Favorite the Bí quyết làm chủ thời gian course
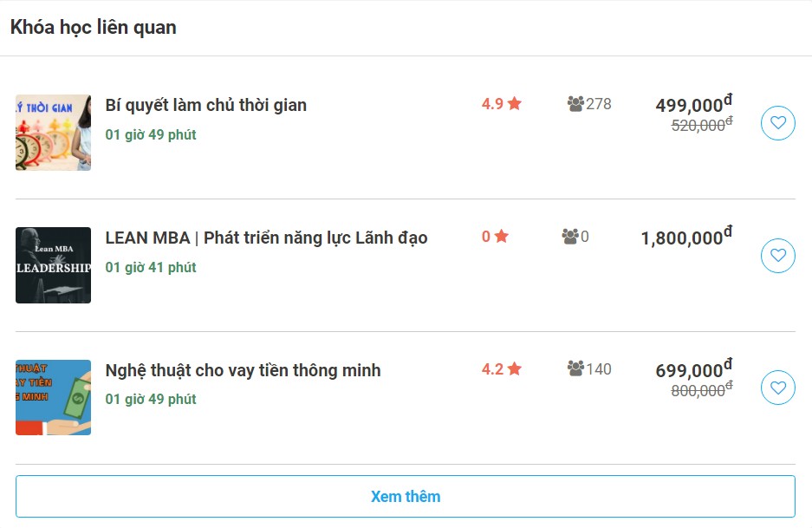 (x=777, y=123)
